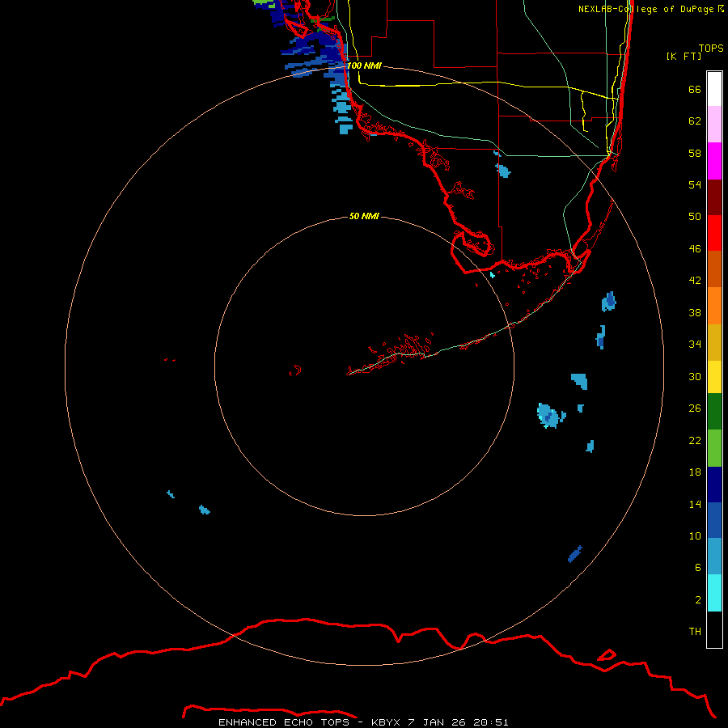This screenshot has height=728, width=728.
Task: Pick the navy blue legend swatch
Action: 714,485
